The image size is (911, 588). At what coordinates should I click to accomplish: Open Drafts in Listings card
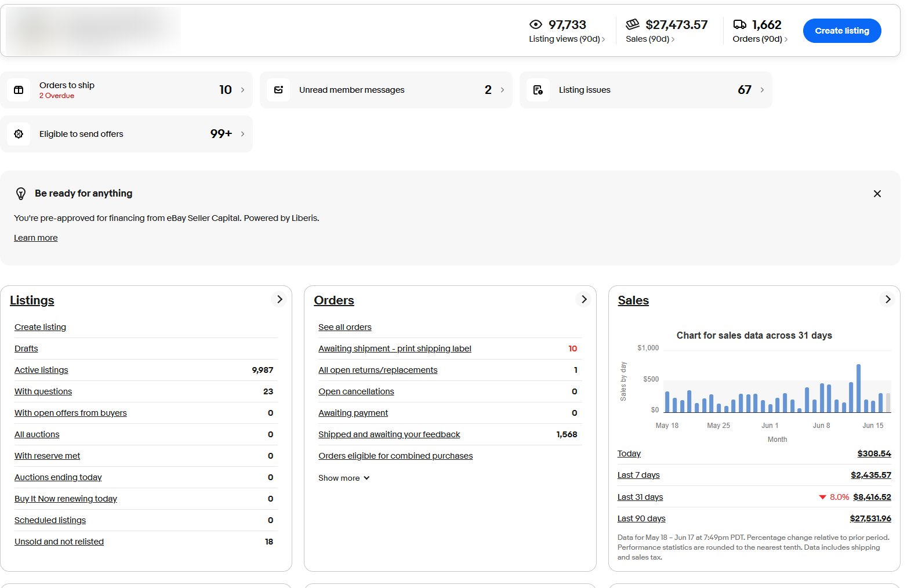pyautogui.click(x=26, y=349)
